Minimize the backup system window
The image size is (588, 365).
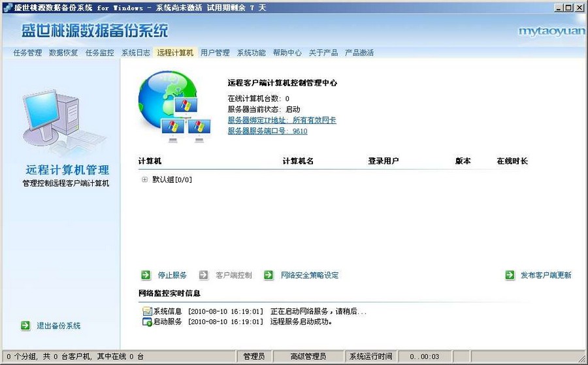559,7
